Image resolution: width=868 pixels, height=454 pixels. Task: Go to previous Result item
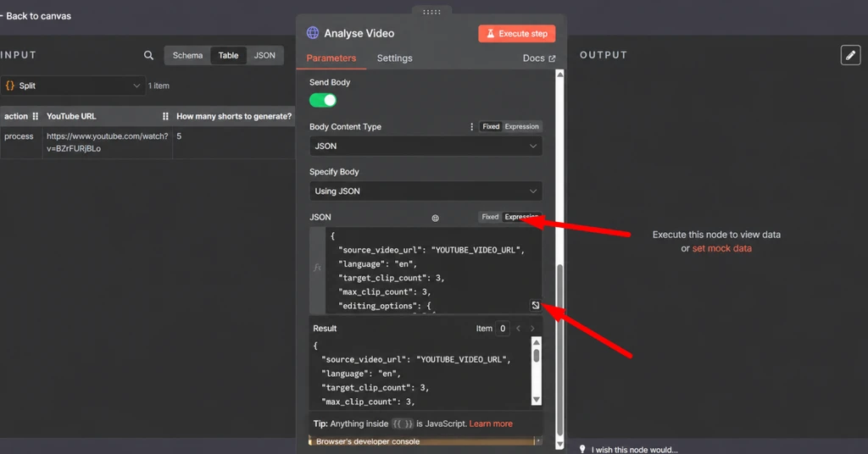click(x=518, y=329)
